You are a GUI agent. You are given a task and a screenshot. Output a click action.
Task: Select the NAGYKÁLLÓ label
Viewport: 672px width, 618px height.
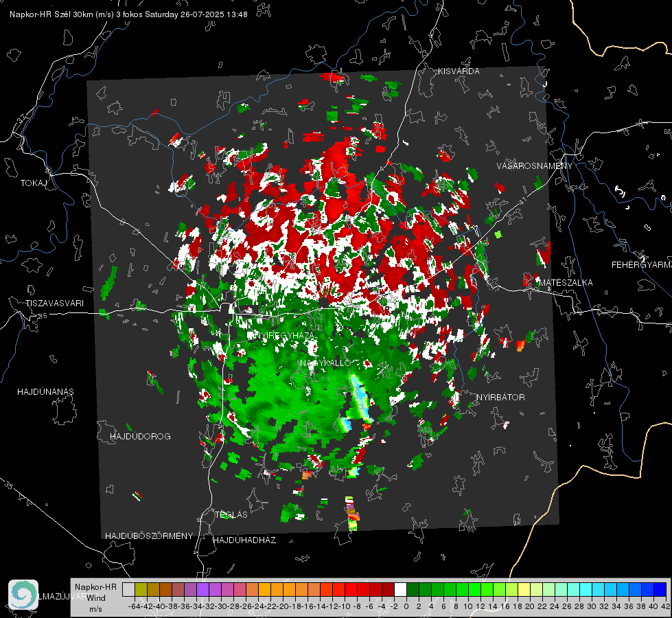pos(325,363)
